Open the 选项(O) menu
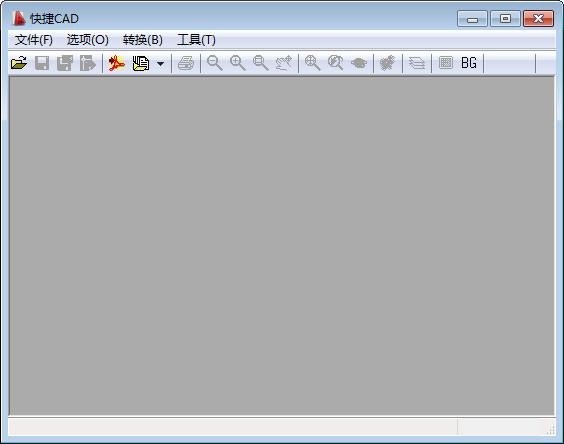This screenshot has width=564, height=444. pyautogui.click(x=87, y=40)
